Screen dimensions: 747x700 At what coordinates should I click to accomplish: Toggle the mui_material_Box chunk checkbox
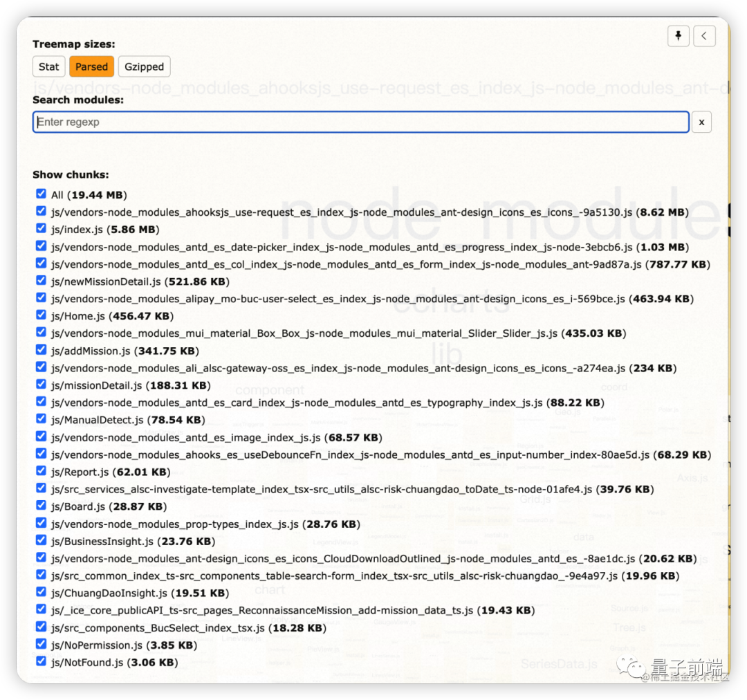[x=41, y=332]
